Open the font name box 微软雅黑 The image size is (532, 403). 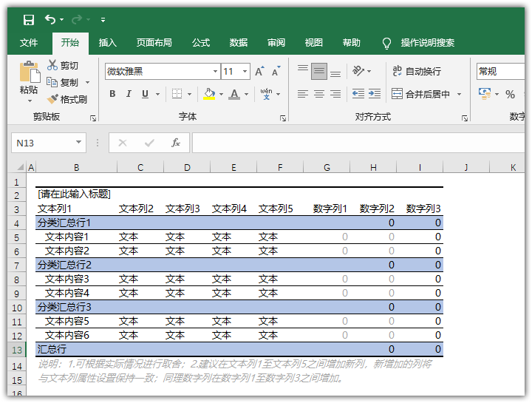(163, 71)
